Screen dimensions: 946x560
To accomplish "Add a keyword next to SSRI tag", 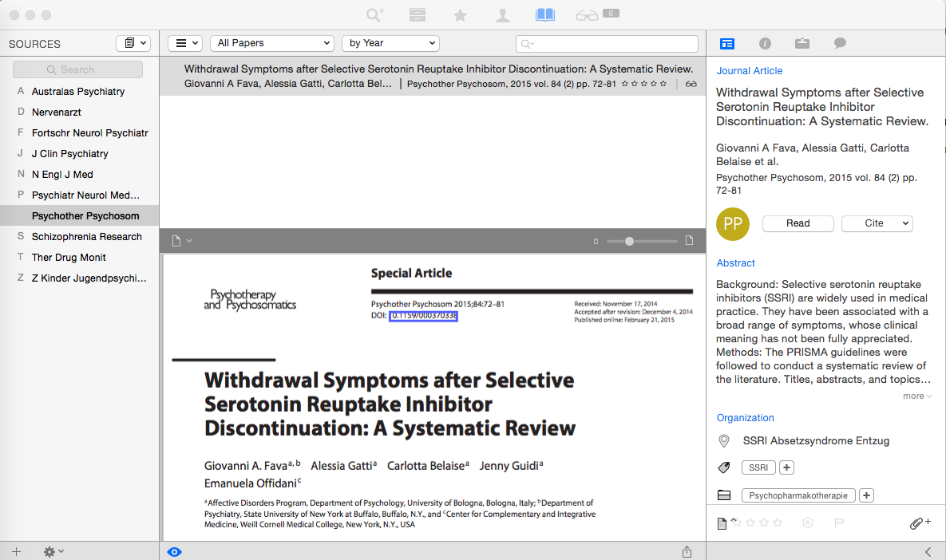I will coord(786,467).
